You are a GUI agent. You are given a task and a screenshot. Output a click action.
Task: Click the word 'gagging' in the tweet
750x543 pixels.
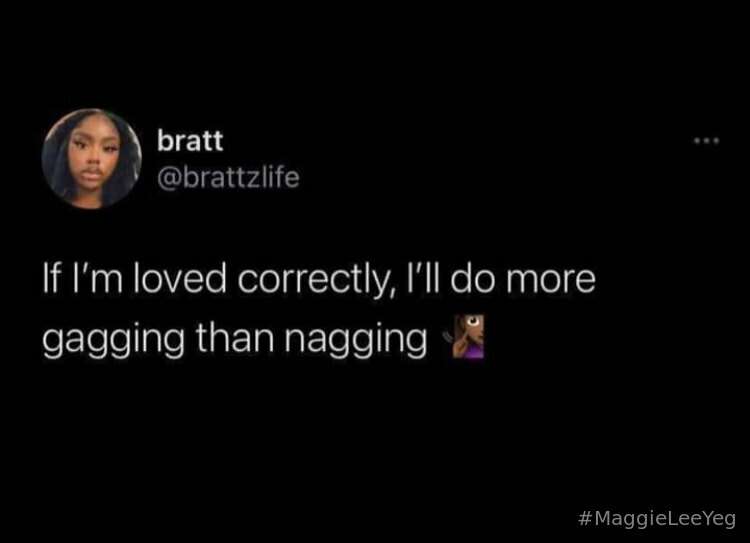coord(113,340)
